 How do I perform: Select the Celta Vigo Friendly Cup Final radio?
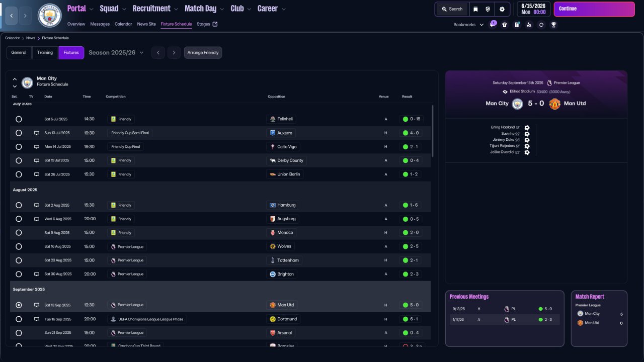(x=19, y=147)
